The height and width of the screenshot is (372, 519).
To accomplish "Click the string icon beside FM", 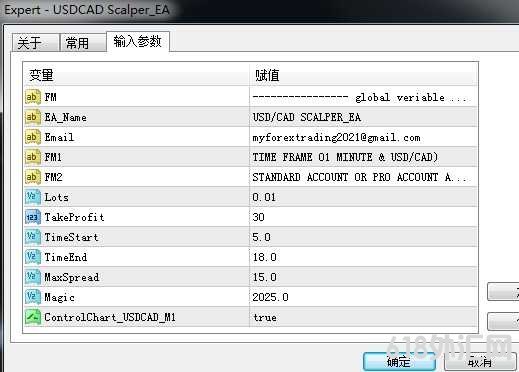I will pos(33,97).
